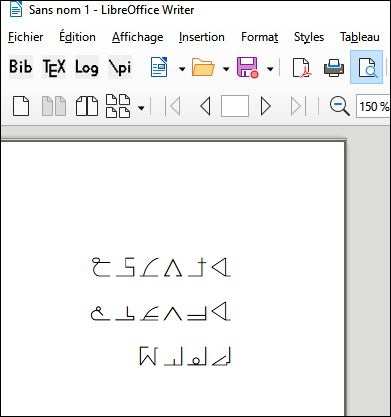Select single page preview layout
The height and width of the screenshot is (417, 391).
(21, 106)
